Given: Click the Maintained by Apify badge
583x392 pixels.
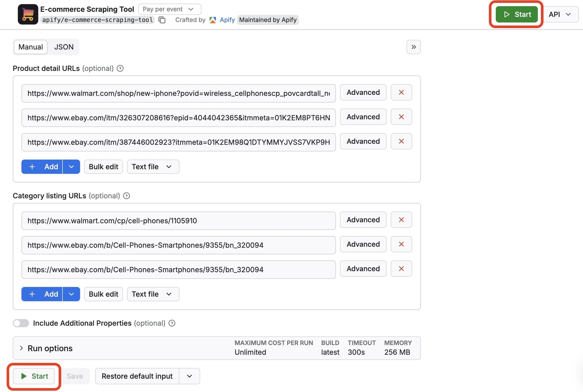Looking at the screenshot, I should coord(268,20).
